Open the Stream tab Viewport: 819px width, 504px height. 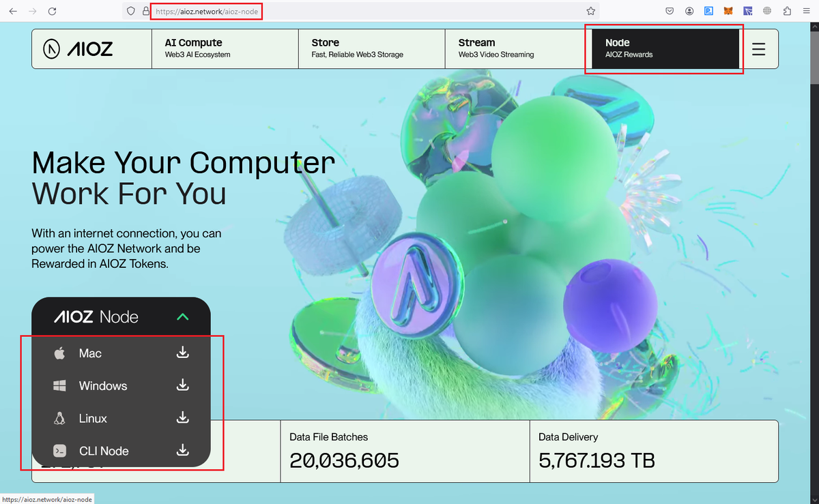click(518, 48)
